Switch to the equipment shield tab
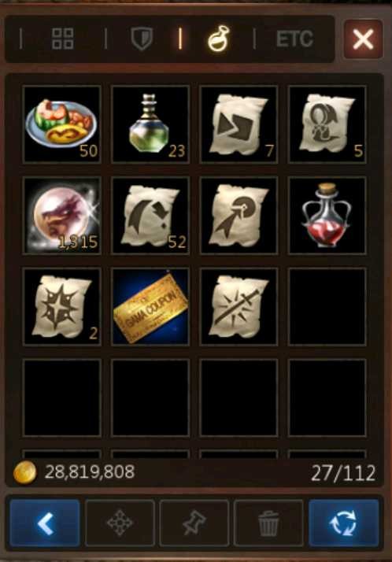 142,39
